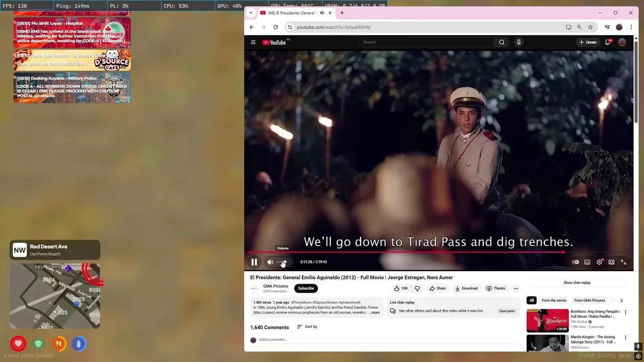
Task: Click the blue thirst bottle icon in HUD
Action: click(x=78, y=344)
